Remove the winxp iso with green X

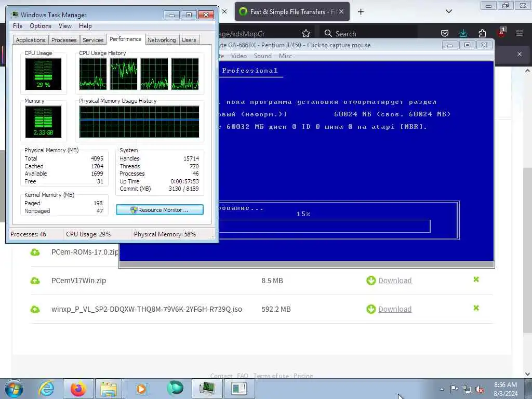coord(476,308)
